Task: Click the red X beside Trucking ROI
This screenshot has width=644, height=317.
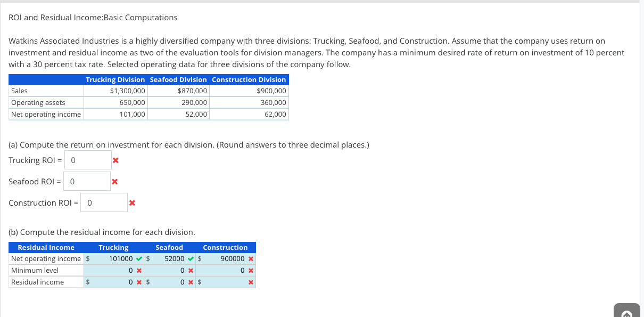Action: [115, 160]
